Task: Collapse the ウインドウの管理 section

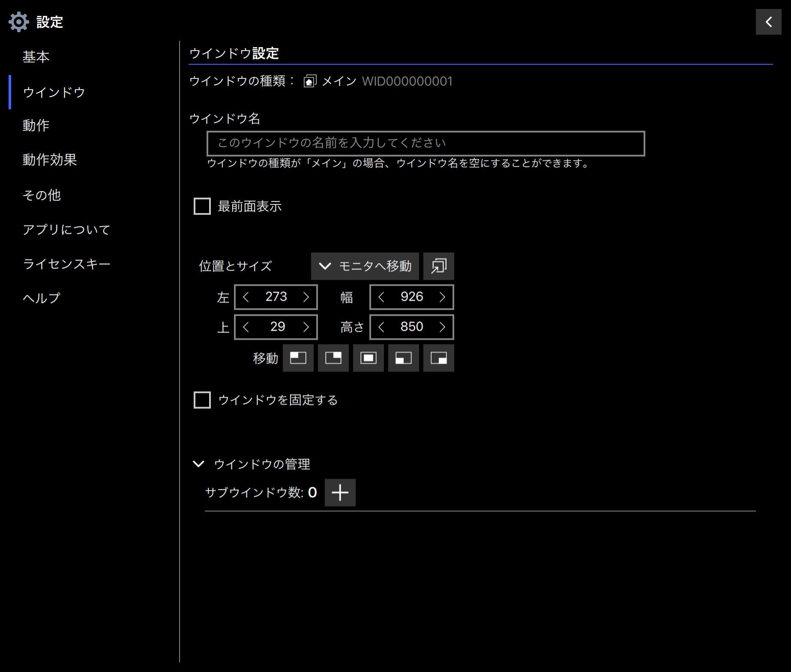Action: 199,464
